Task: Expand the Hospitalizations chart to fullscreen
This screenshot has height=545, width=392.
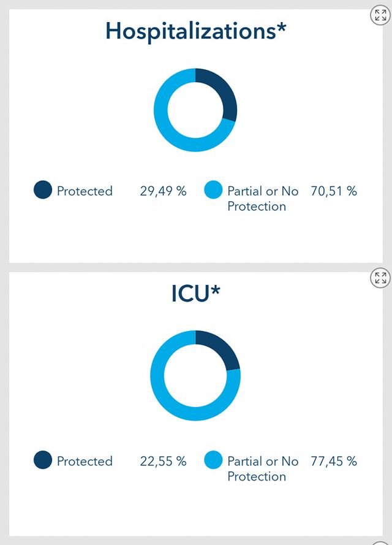Action: [x=380, y=15]
